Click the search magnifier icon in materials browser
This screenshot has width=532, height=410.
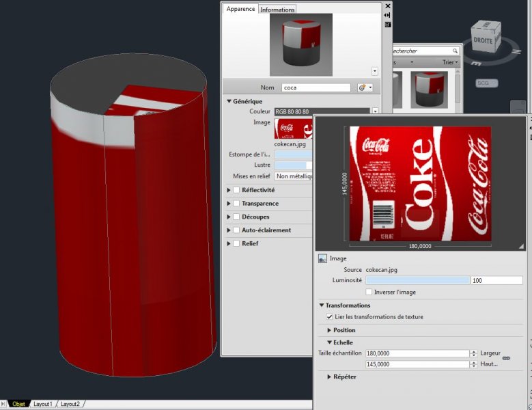tap(455, 51)
